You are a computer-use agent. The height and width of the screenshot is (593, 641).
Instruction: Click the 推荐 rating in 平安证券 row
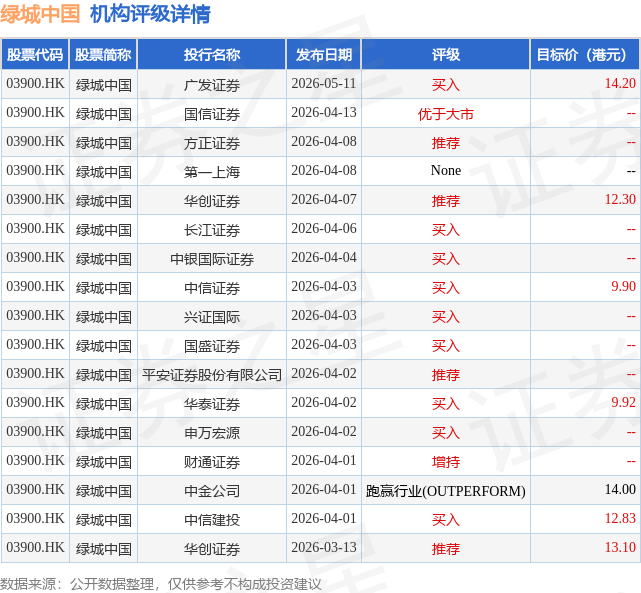(446, 375)
